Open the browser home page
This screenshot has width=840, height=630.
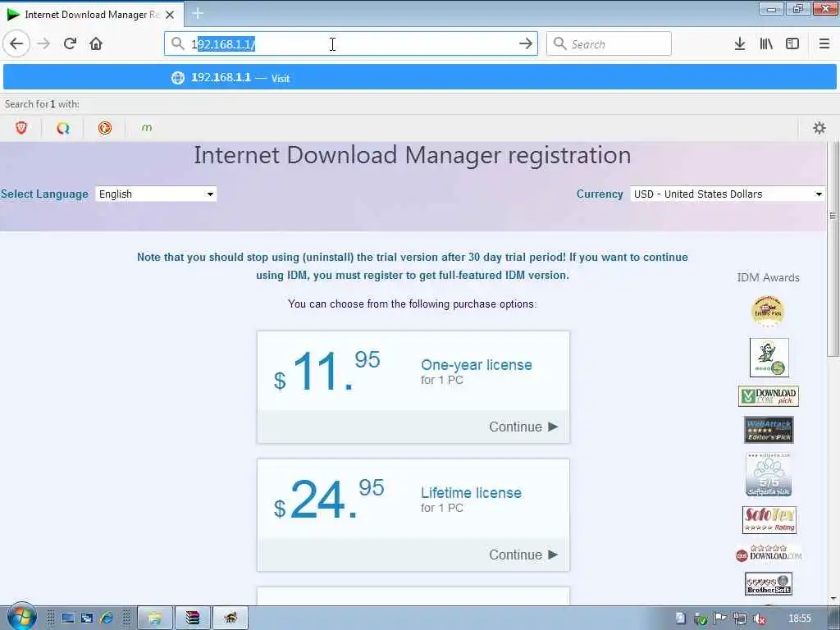pos(96,43)
